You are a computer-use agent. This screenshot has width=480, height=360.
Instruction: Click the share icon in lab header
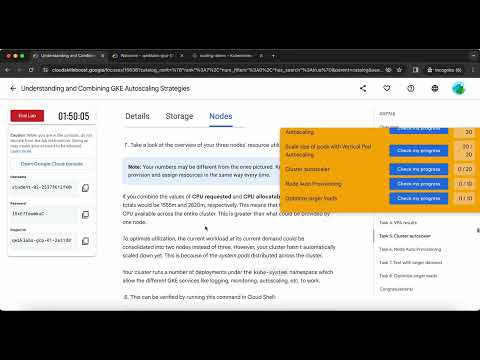point(363,88)
